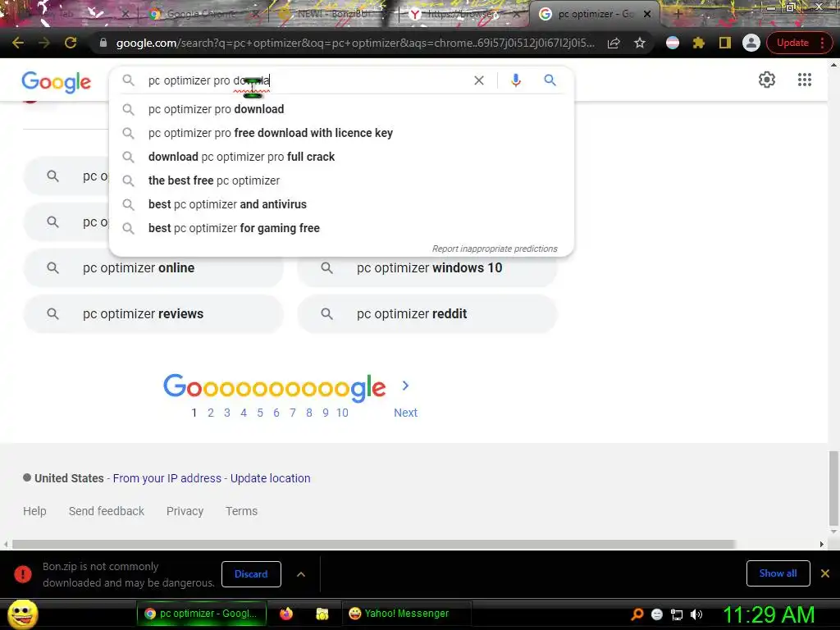Go to results page 4
The height and width of the screenshot is (630, 840).
pyautogui.click(x=244, y=413)
